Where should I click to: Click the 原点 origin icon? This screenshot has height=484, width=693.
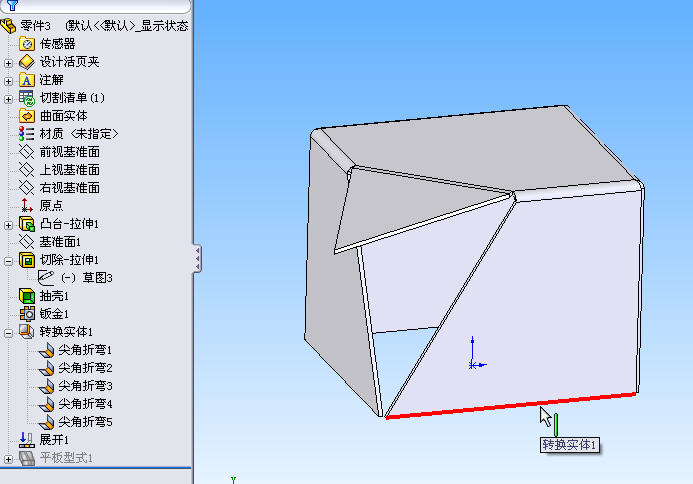point(27,206)
